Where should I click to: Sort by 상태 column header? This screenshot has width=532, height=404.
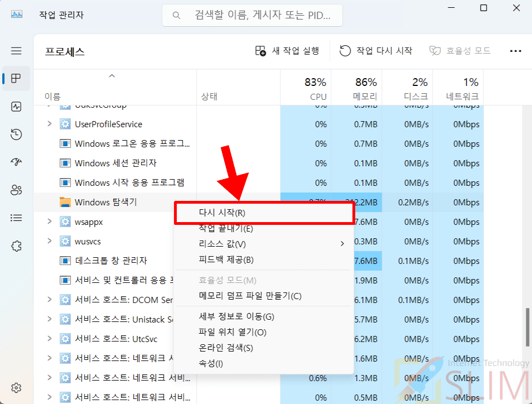pyautogui.click(x=239, y=88)
